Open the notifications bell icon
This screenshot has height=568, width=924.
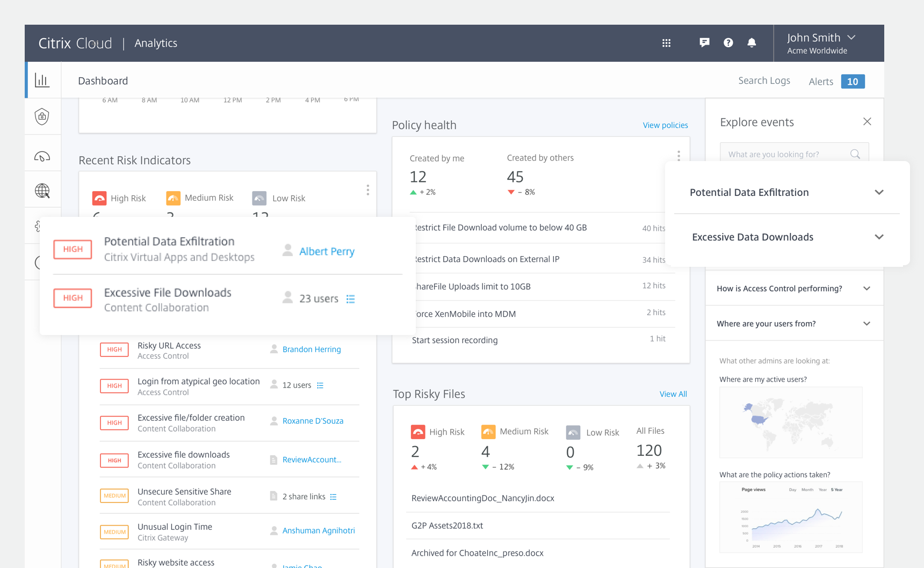pyautogui.click(x=752, y=42)
